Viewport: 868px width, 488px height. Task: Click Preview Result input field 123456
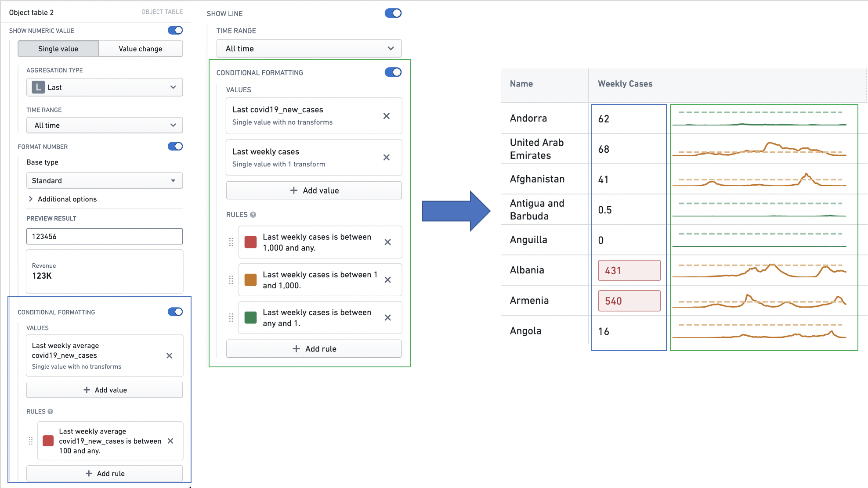[x=105, y=237]
